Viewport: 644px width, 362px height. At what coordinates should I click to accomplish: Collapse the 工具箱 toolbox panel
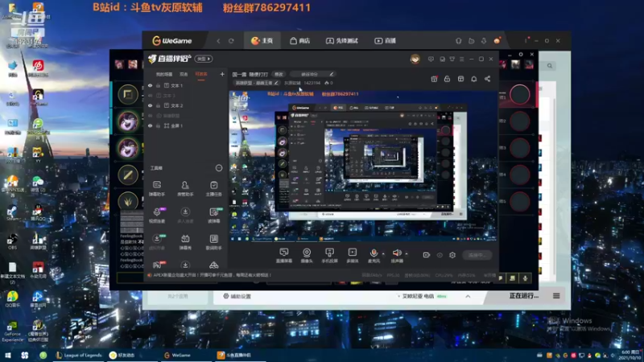tap(219, 168)
